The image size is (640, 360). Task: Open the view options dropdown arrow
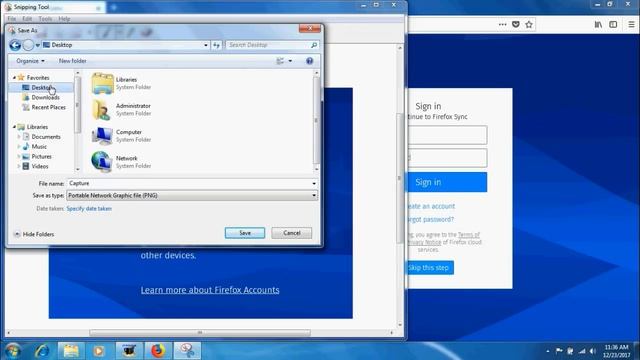[x=290, y=61]
